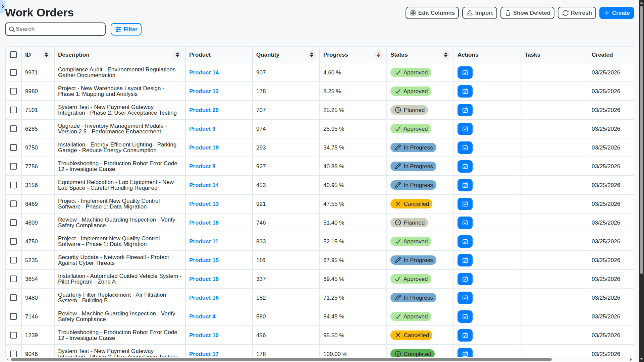Image resolution: width=644 pixels, height=362 pixels.
Task: Check the select-all checkbox in the header
Action: click(x=13, y=55)
